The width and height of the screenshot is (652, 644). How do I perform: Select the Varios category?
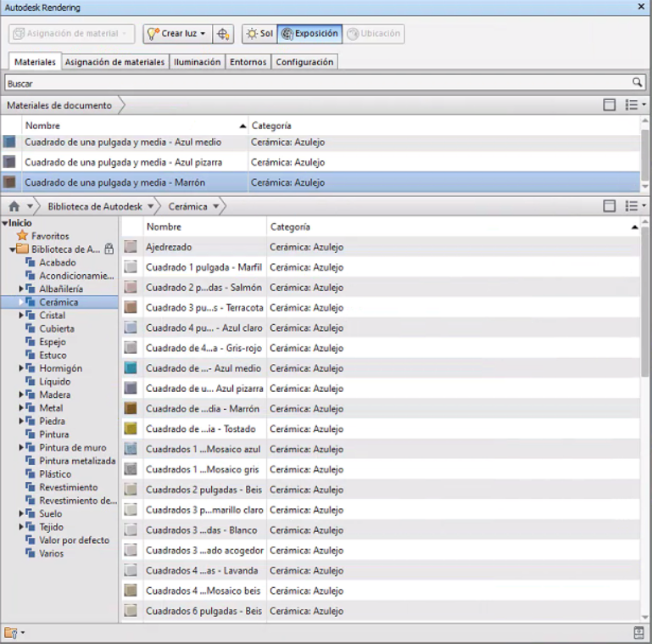click(x=51, y=553)
